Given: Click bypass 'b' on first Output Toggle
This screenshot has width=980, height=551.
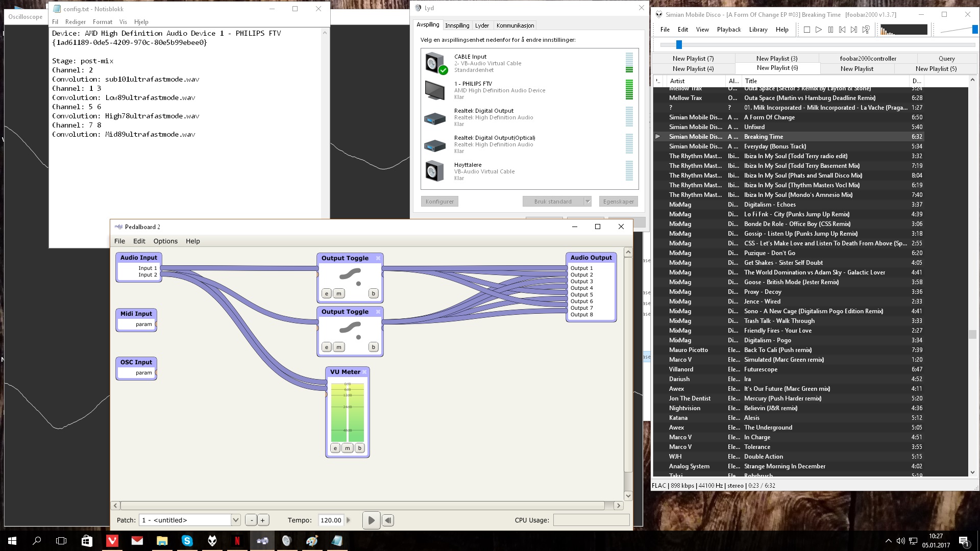Looking at the screenshot, I should coord(374,293).
